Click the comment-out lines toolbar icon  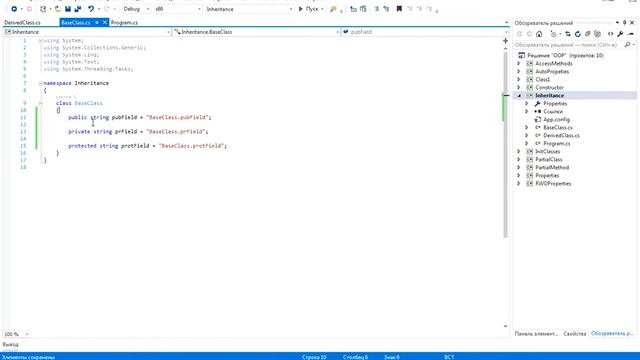click(377, 9)
